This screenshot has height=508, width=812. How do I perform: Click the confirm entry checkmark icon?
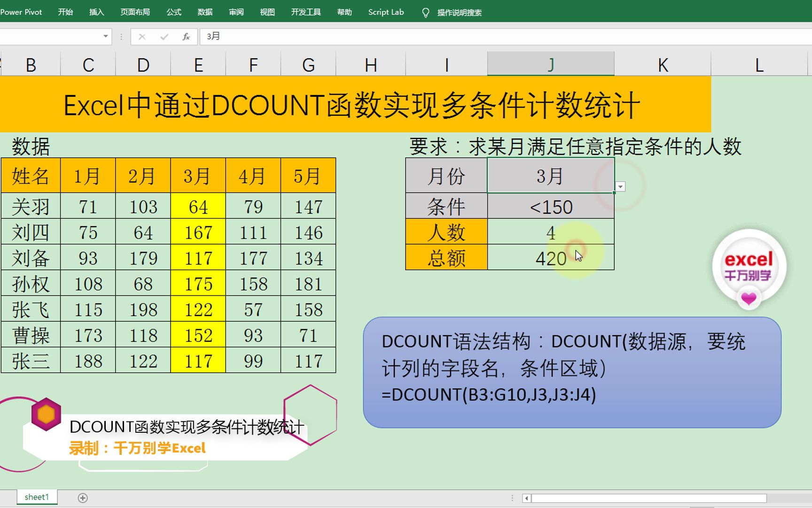pyautogui.click(x=164, y=37)
